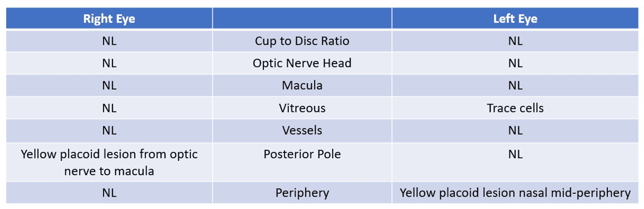Click the Macula row label
The image size is (644, 209).
click(302, 85)
